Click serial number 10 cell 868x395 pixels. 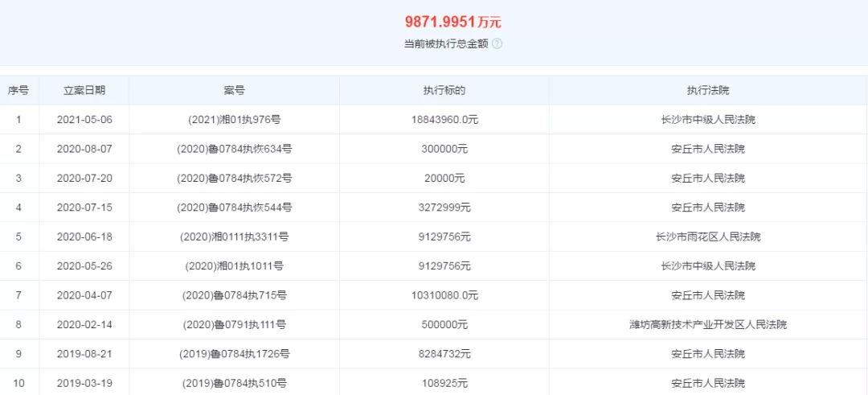click(18, 384)
